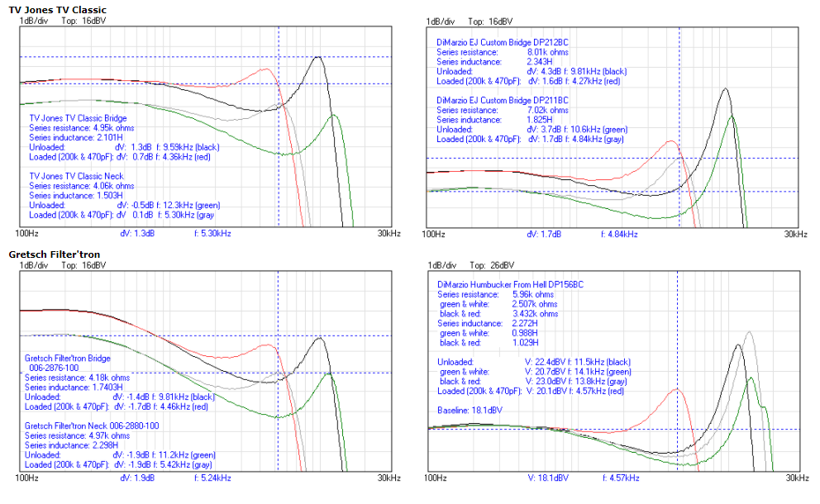
Task: Click the '1.029H' inductance value
Action: click(525, 343)
